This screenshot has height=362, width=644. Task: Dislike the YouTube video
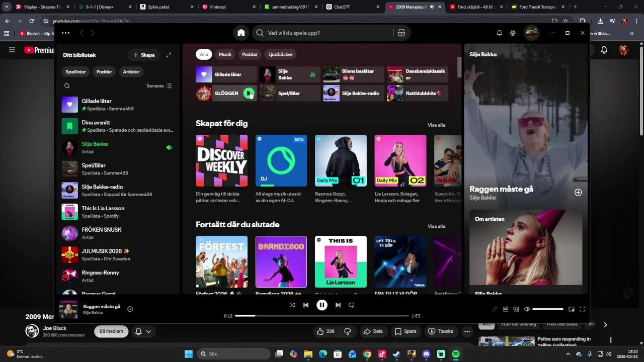pos(347,331)
